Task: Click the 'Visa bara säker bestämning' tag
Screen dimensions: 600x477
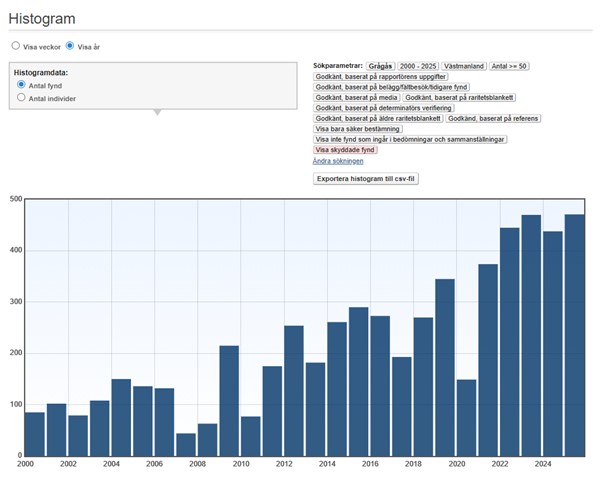Action: click(358, 129)
